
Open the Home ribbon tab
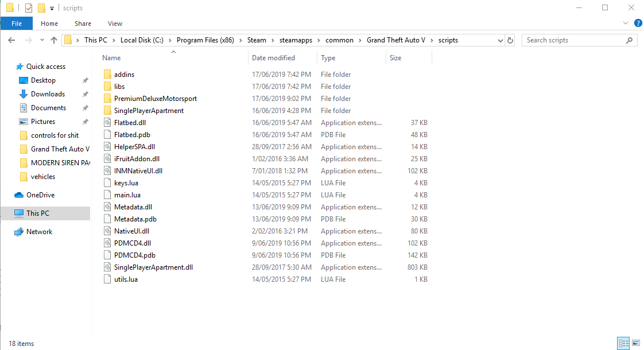(x=49, y=24)
